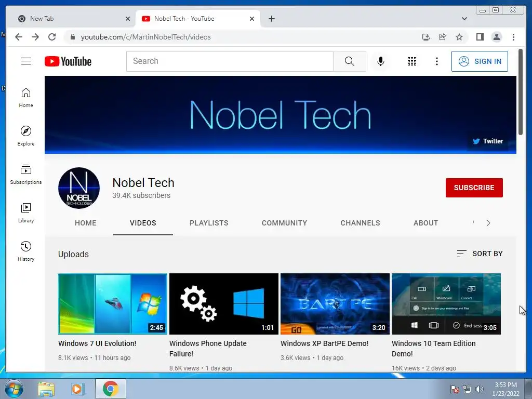Open Explore in the sidebar
The height and width of the screenshot is (399, 532).
point(26,136)
